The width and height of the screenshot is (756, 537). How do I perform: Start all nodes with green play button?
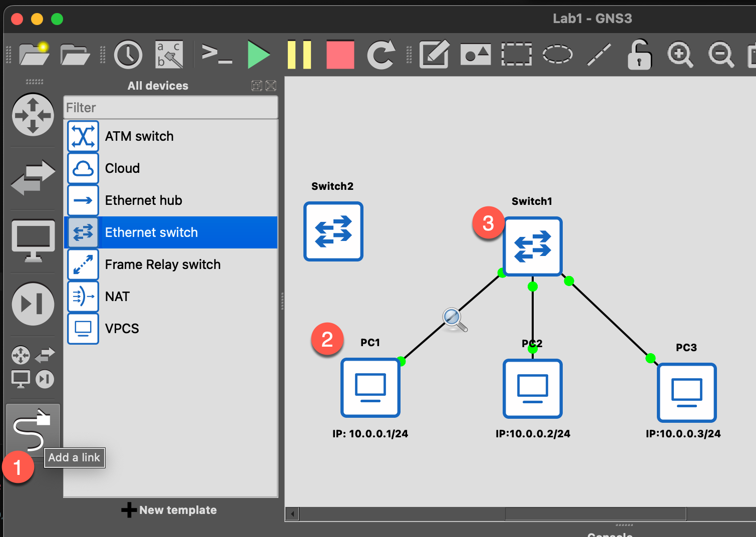[258, 55]
